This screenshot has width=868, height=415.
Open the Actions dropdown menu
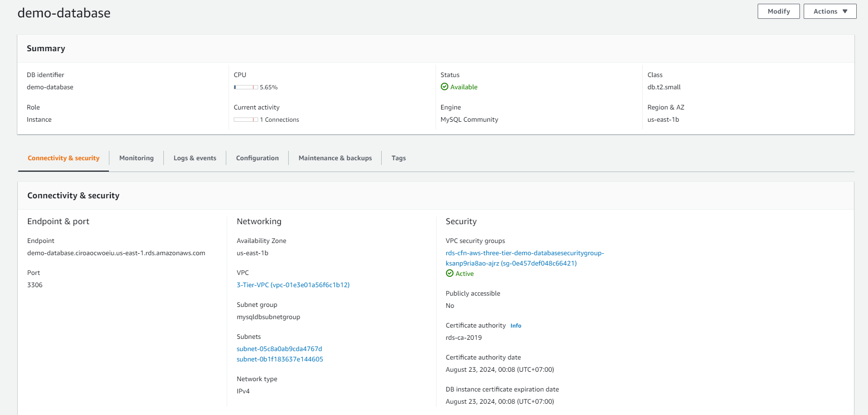coord(830,11)
